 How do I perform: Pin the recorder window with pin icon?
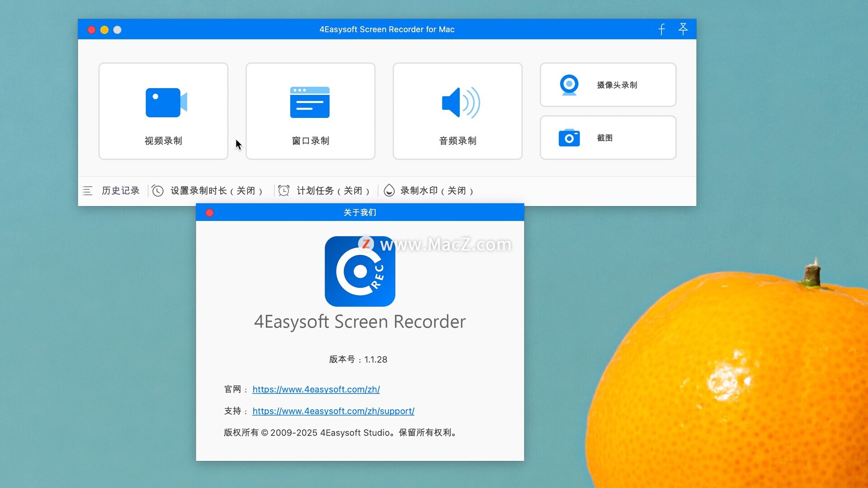[x=683, y=29]
